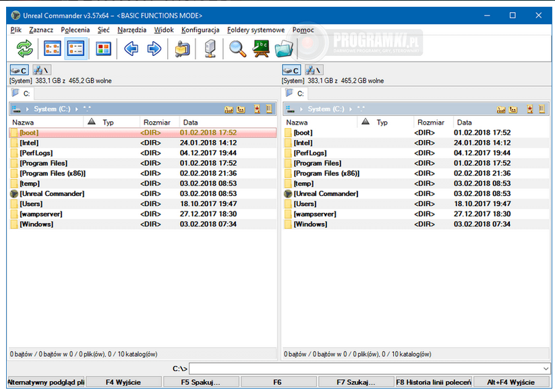Viewport: 555px width, 392px height.
Task: Select [Intel] folder in the left panel
Action: (x=143, y=143)
